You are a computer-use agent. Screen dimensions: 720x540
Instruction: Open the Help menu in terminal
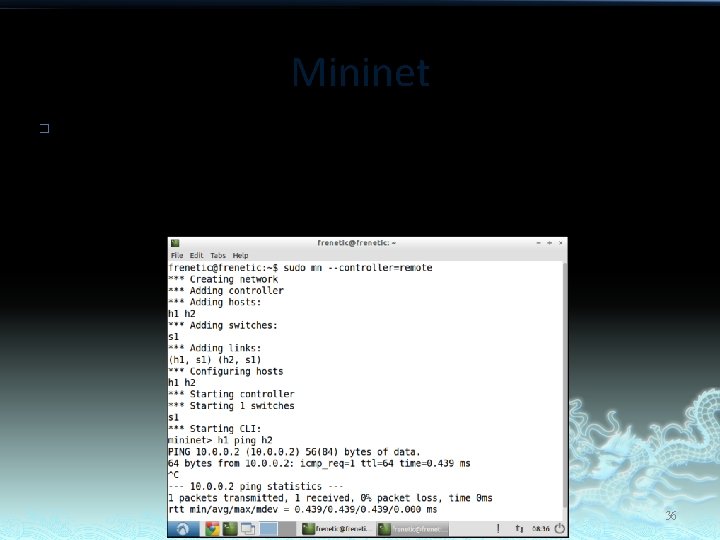point(240,255)
